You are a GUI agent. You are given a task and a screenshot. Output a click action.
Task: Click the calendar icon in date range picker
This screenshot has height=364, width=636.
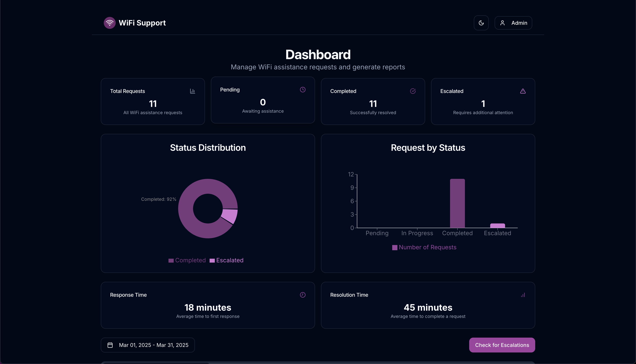click(110, 345)
